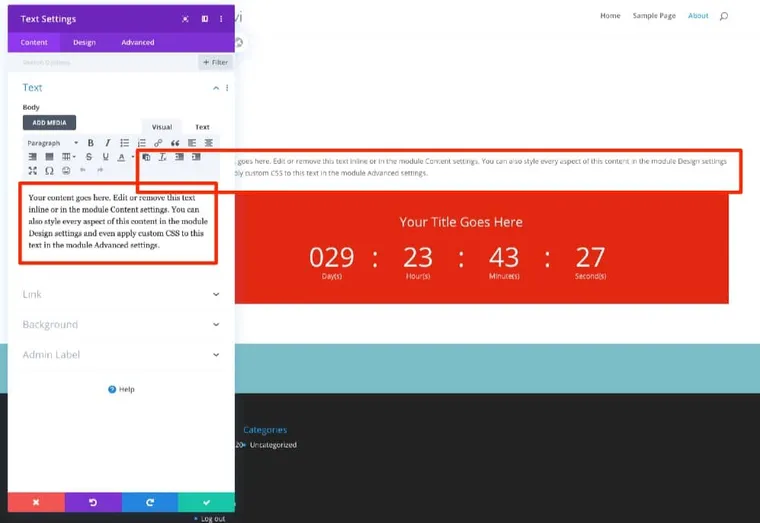Open the Uncategorized category link
The height and width of the screenshot is (523, 760).
[x=273, y=445]
